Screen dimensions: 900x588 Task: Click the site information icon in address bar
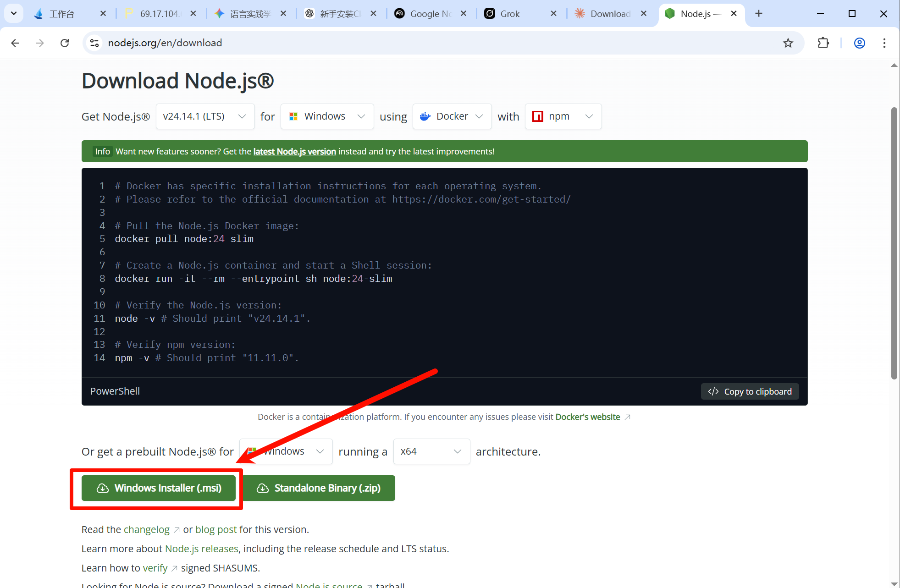(94, 43)
